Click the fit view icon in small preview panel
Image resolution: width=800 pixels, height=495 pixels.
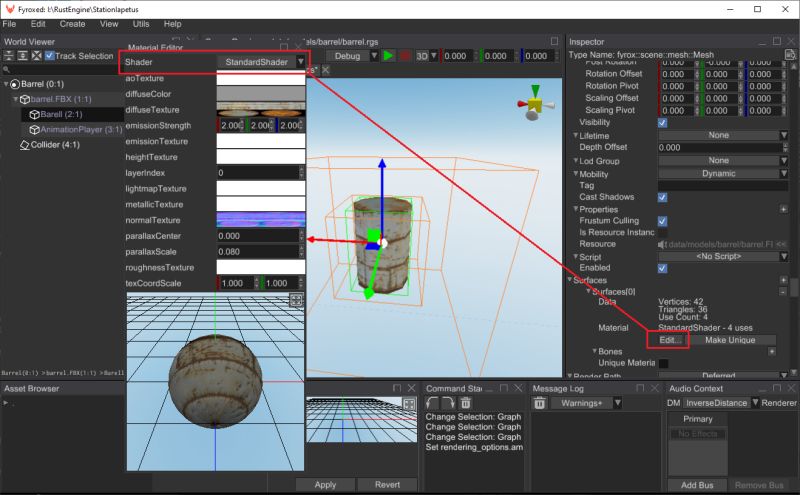(x=409, y=404)
